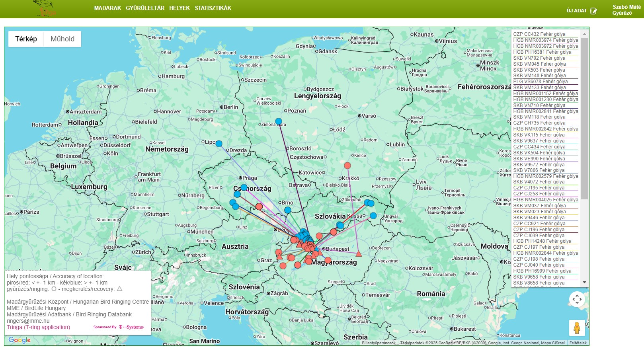Open the GYŰRŰLELTÁR menu
The width and height of the screenshot is (644, 347).
click(145, 8)
